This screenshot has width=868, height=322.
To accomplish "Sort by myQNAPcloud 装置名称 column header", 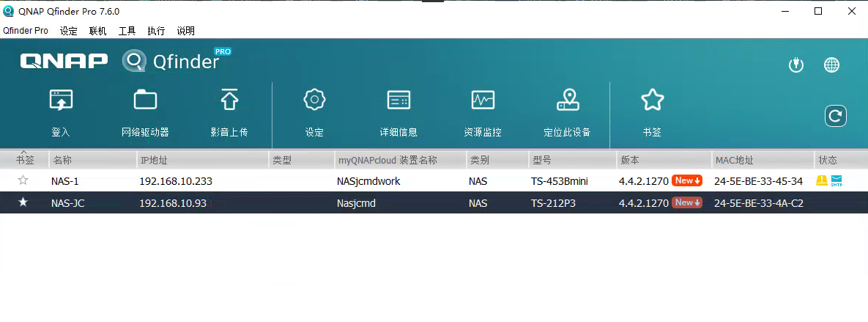I will pyautogui.click(x=400, y=160).
